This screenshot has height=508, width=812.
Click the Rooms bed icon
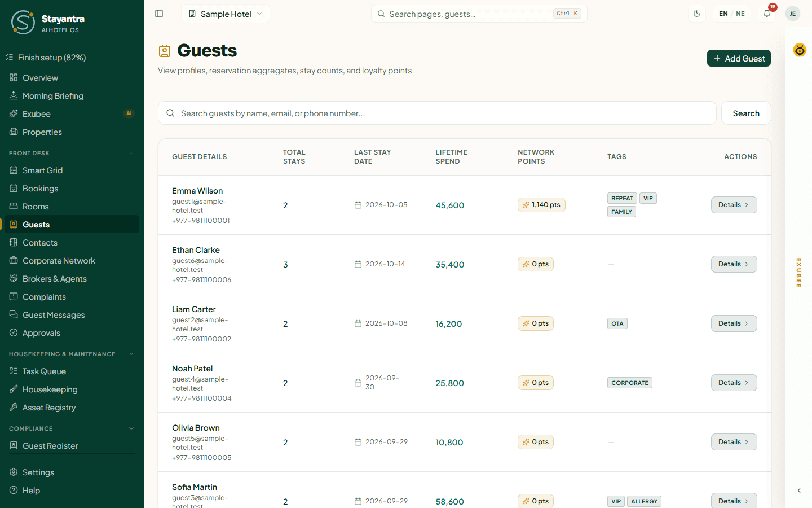click(14, 206)
